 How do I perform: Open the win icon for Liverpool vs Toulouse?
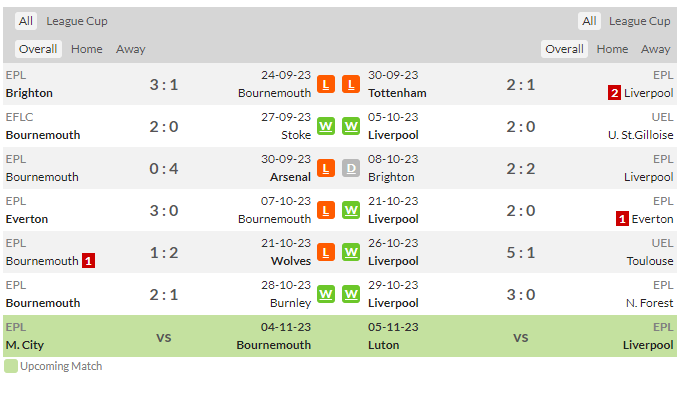[351, 253]
